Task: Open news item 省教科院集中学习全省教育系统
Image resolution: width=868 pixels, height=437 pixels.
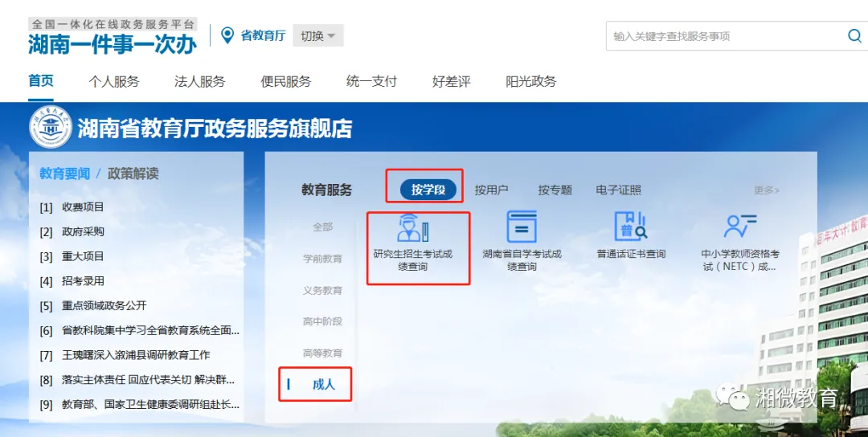Action: pos(150,331)
